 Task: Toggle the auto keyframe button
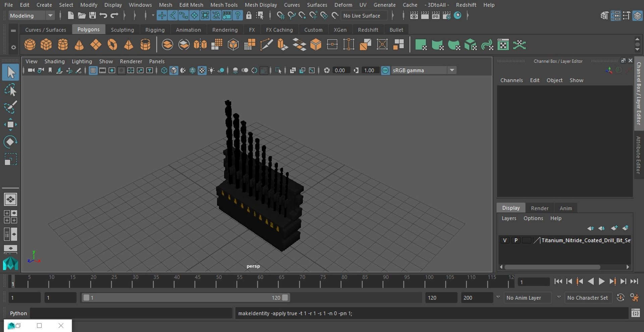[621, 297]
